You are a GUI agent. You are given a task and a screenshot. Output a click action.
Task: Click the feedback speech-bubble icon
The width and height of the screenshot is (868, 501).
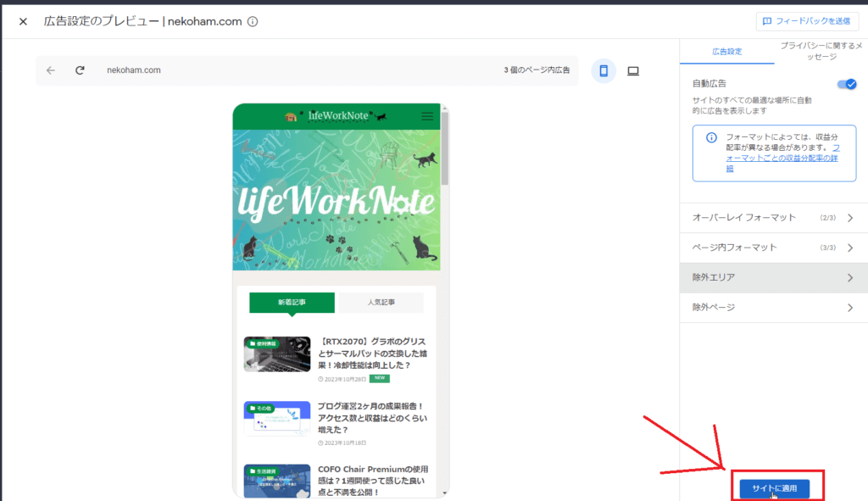[766, 21]
